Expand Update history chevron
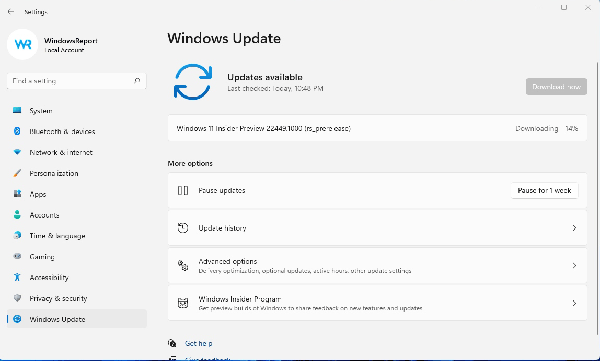The width and height of the screenshot is (600, 361). point(574,228)
